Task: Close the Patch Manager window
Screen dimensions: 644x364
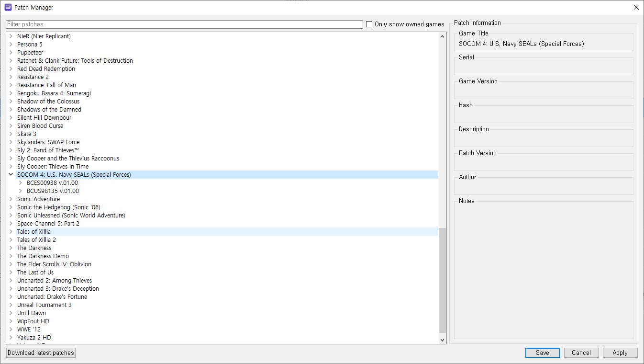Action: (636, 7)
